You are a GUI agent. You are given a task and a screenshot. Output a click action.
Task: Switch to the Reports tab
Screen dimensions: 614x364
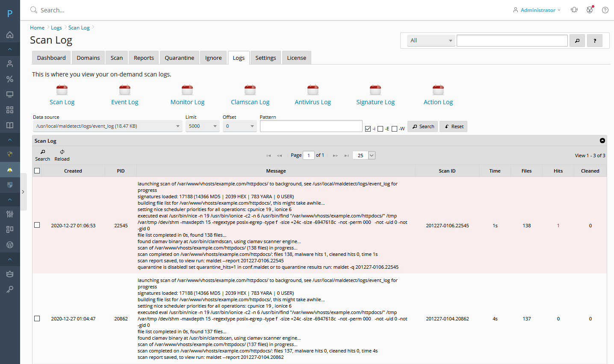144,58
